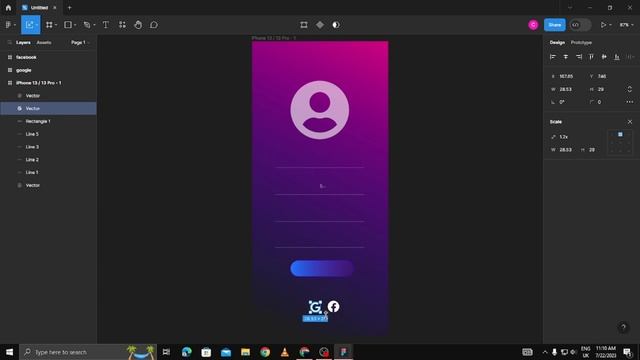The height and width of the screenshot is (360, 640).
Task: Click the pink user avatar
Action: 533,25
